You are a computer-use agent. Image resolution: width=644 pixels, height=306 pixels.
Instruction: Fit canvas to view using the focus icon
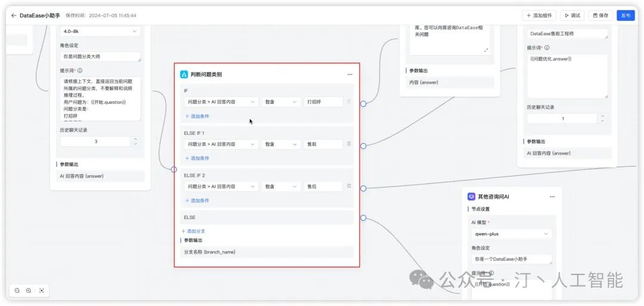coord(42,290)
